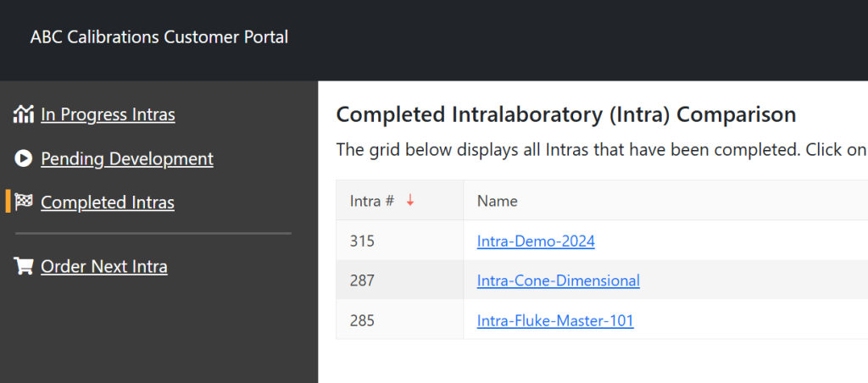Open the Intra-Cone-Dimensional record
The height and width of the screenshot is (383, 868).
[558, 280]
